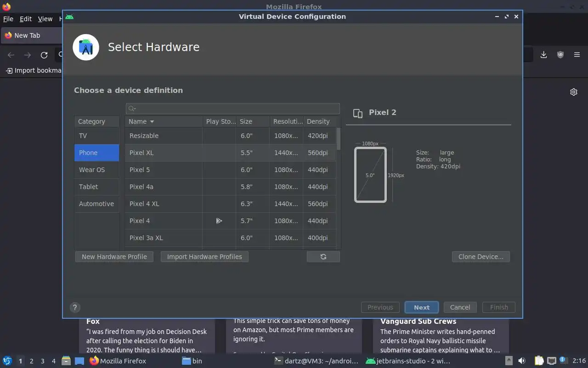This screenshot has width=588, height=368.
Task: Click the volume speaker icon in system tray
Action: (522, 361)
